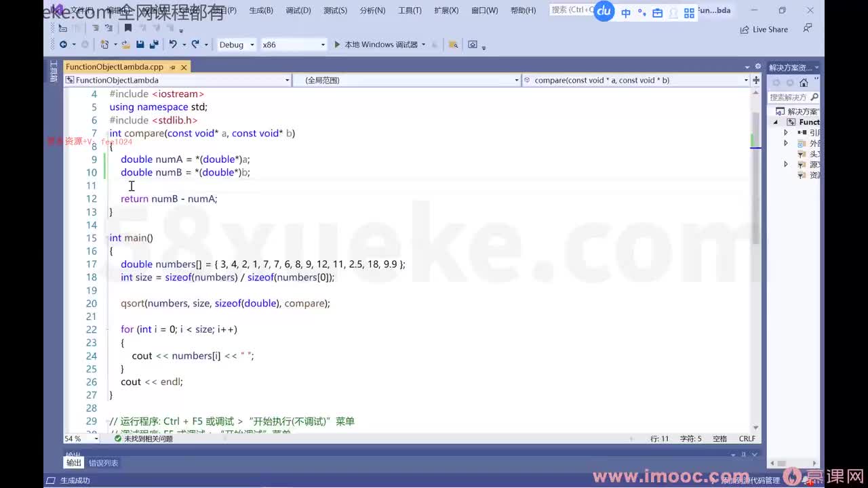Open the 工具(T) Tools menu

[x=410, y=10]
